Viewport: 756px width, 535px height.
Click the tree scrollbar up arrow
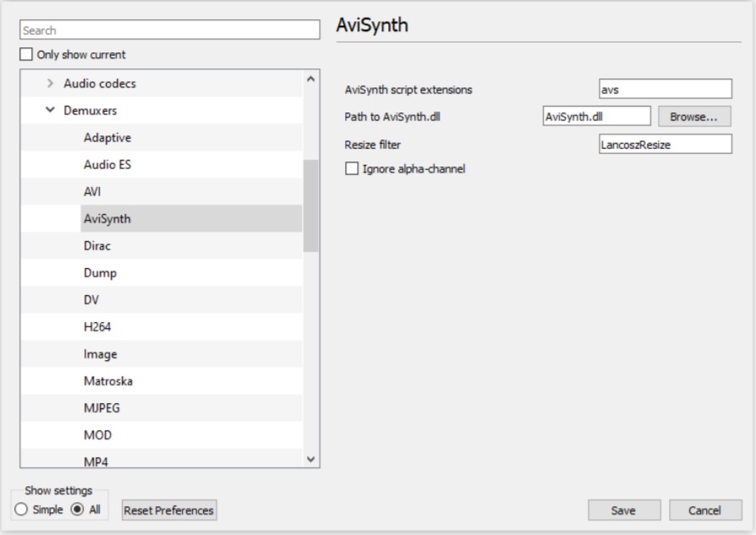click(310, 79)
